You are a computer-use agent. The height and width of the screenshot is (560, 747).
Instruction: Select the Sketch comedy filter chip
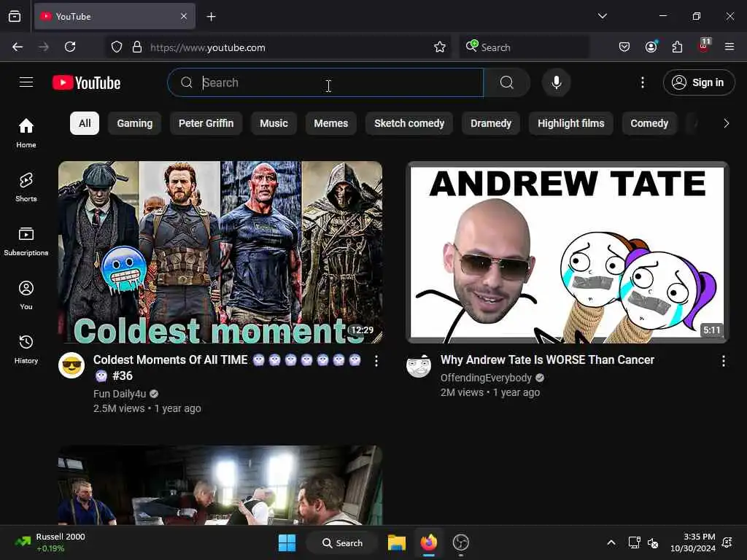(x=409, y=123)
